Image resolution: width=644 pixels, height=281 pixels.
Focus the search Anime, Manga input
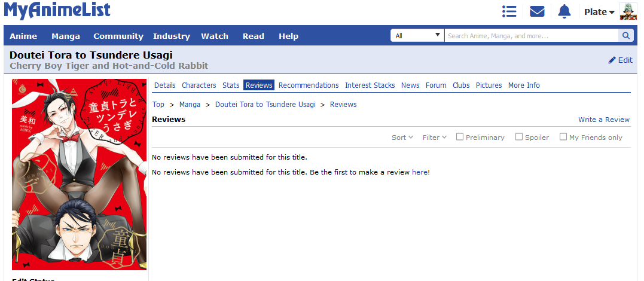click(532, 36)
